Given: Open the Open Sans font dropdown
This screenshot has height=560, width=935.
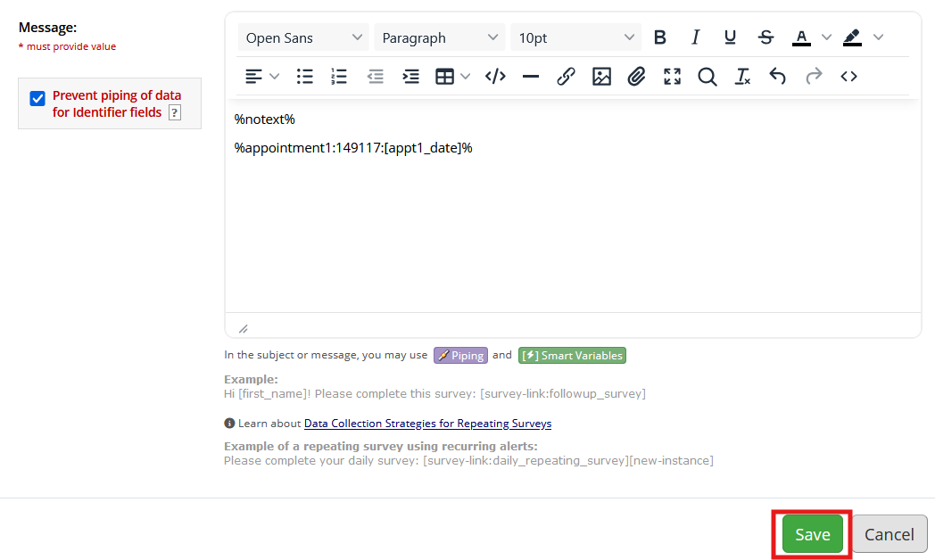Looking at the screenshot, I should 303,37.
